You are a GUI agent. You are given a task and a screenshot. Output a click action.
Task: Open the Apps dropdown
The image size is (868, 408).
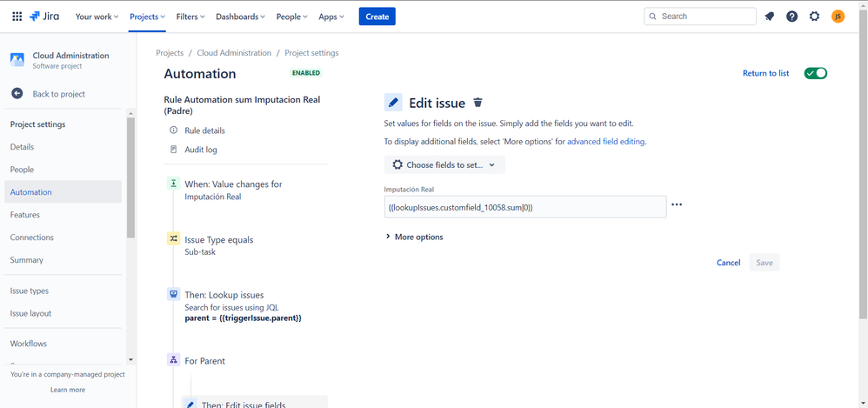(331, 17)
